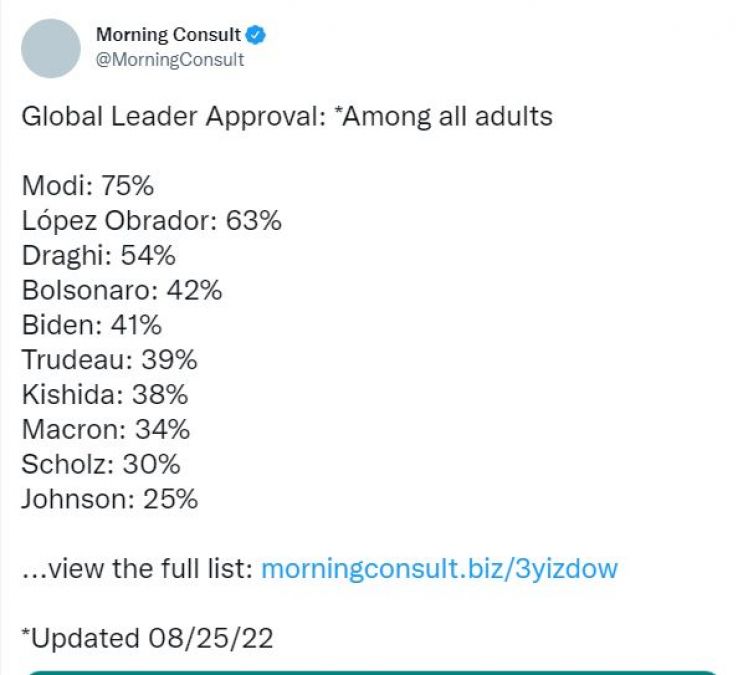Click the 'Bolsonaro: 42%' line

pos(122,290)
